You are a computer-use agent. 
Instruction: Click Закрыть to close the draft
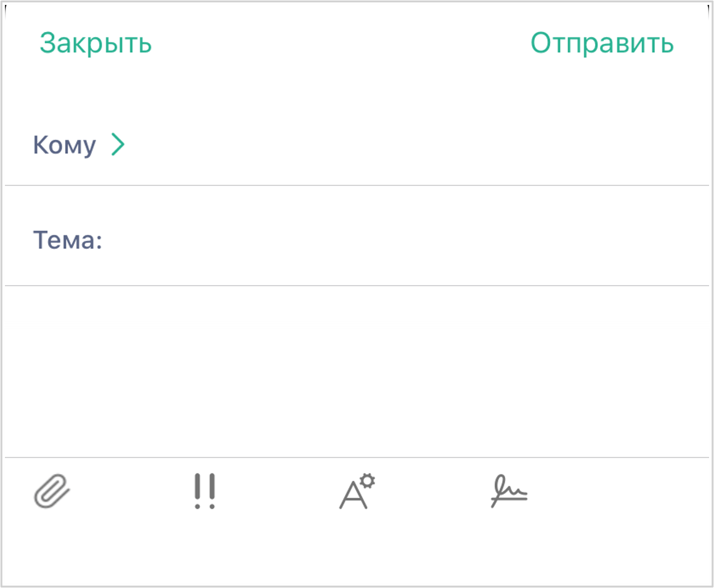(x=95, y=42)
